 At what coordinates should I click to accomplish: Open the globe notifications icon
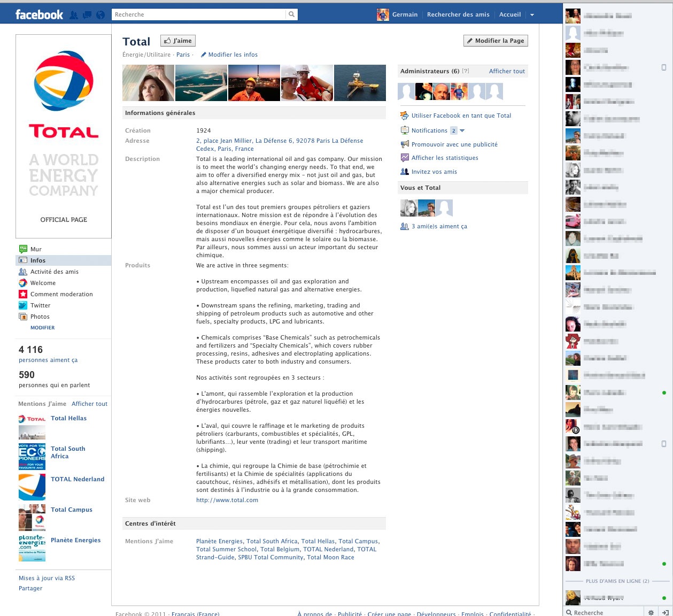coord(100,15)
